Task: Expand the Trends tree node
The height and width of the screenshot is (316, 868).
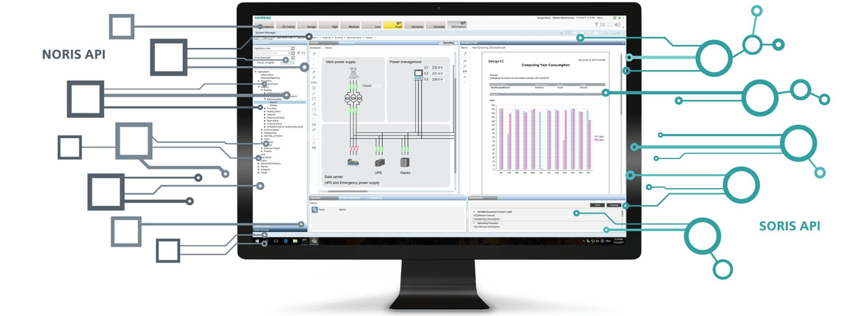Action: pos(258,173)
